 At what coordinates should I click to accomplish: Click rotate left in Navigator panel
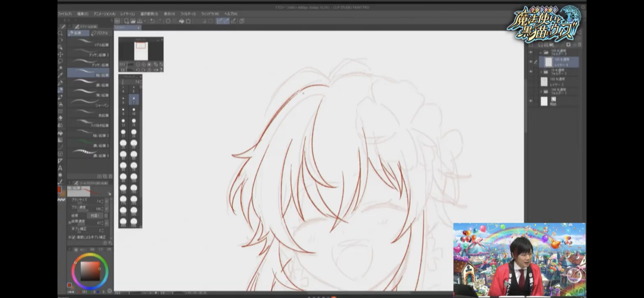click(138, 70)
